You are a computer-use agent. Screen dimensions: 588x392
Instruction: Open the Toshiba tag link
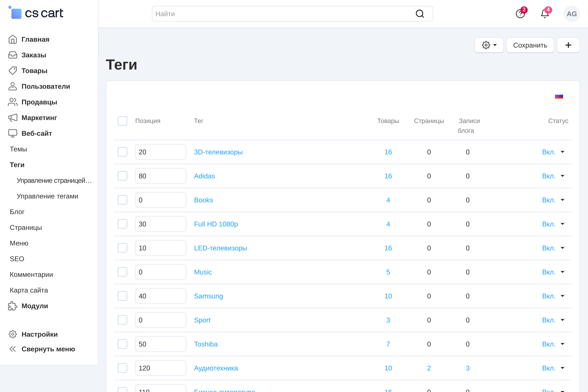(206, 344)
